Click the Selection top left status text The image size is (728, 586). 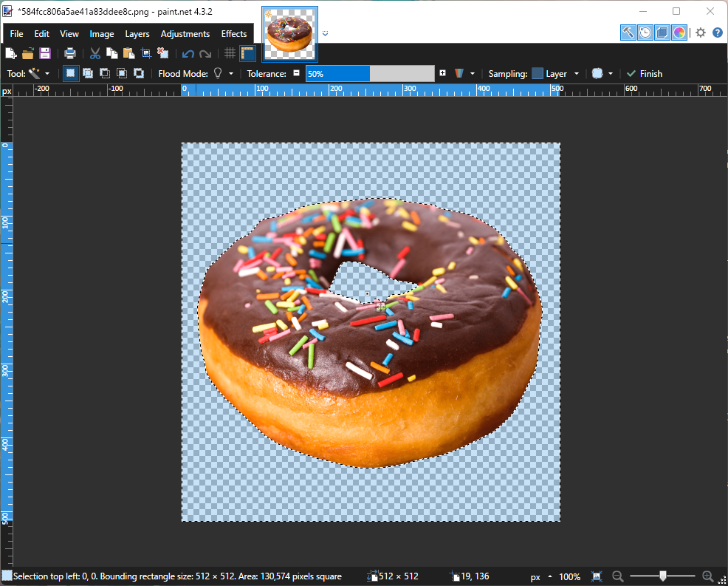177,576
